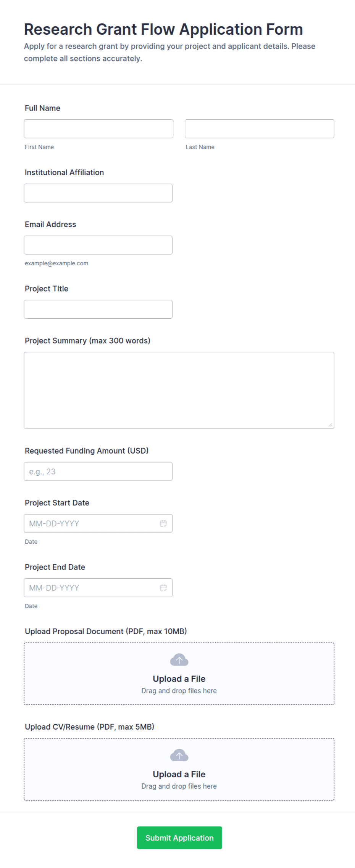Click the 'Upload a File' text for CV/Resume

[179, 774]
